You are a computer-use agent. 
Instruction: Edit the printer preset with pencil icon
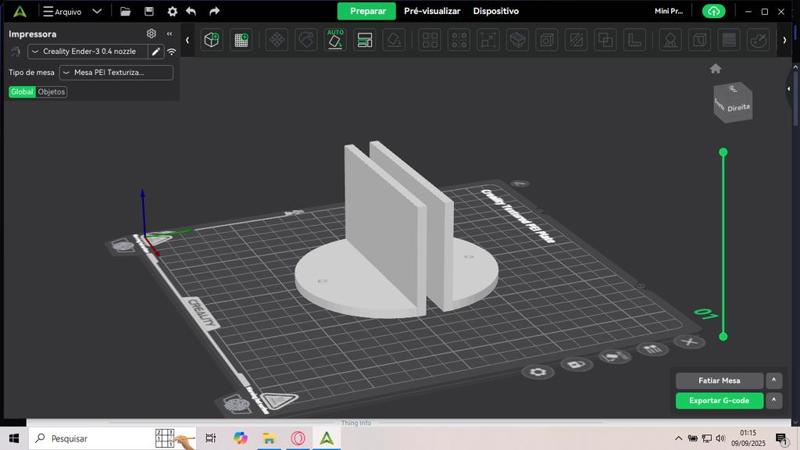pos(156,51)
